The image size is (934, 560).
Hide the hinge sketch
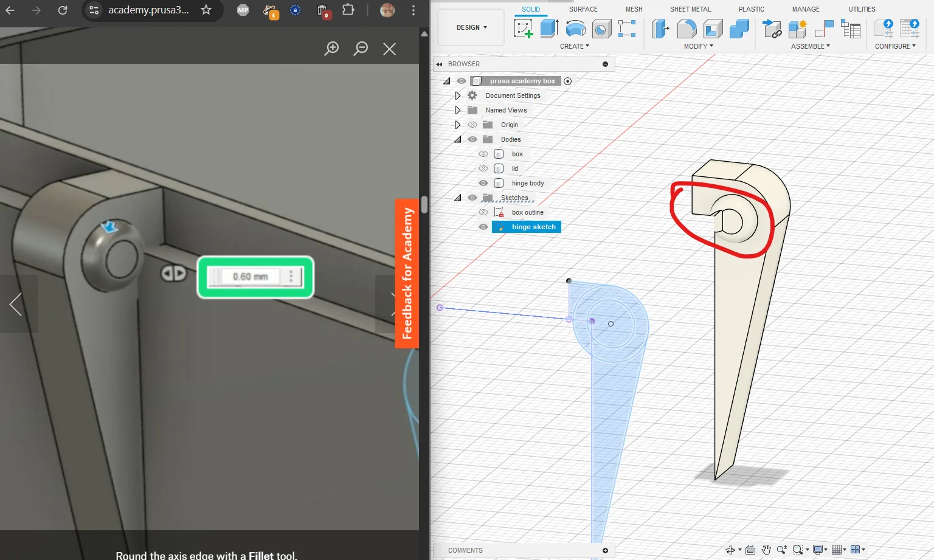(483, 227)
